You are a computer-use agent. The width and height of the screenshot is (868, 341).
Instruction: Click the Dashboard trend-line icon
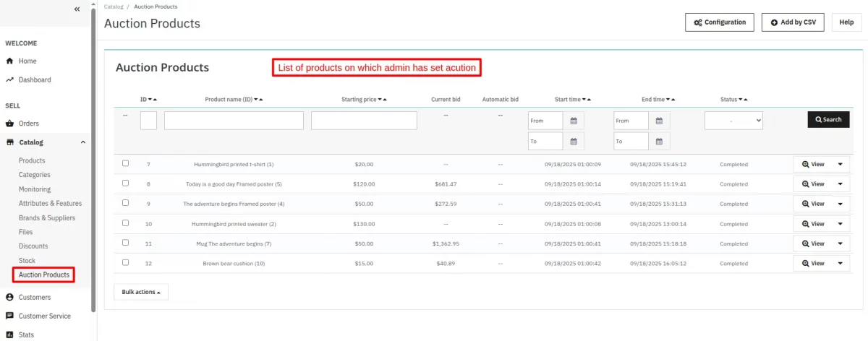click(x=10, y=80)
